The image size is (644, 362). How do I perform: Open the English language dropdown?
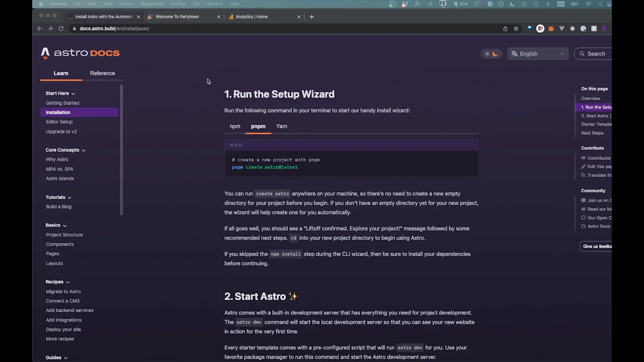(538, 54)
